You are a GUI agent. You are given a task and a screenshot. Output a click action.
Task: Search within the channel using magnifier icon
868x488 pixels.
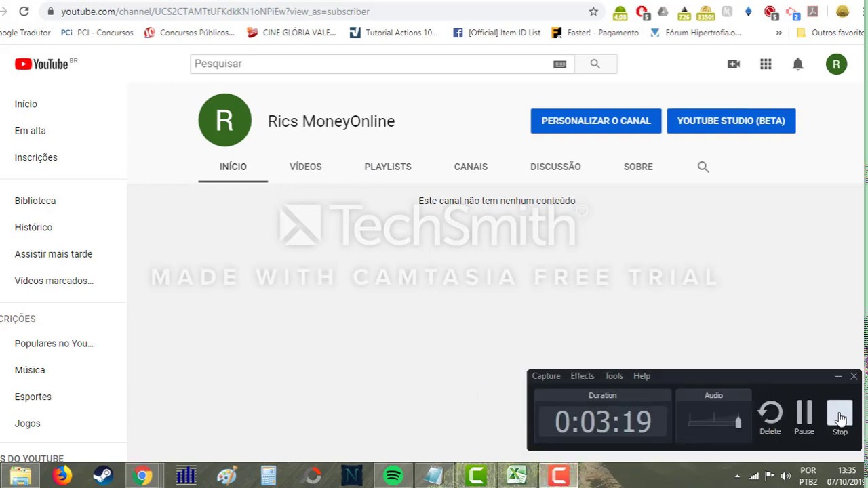click(703, 167)
